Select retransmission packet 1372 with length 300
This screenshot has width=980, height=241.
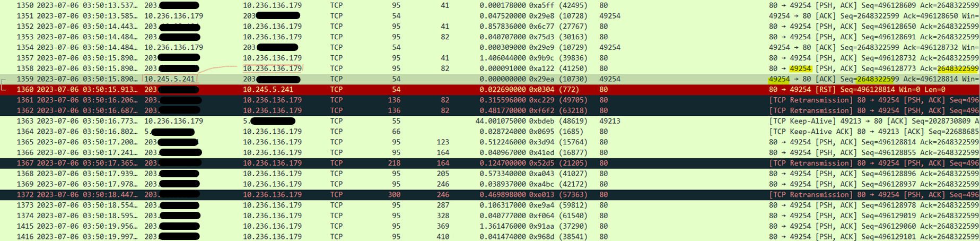click(490, 195)
